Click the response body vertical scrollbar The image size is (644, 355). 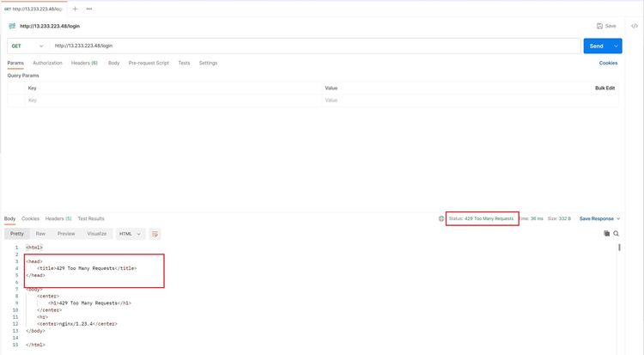click(x=619, y=248)
